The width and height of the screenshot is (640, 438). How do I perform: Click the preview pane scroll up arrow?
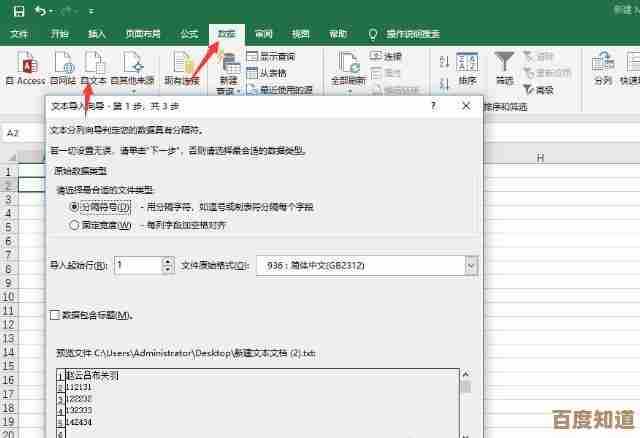(x=466, y=374)
